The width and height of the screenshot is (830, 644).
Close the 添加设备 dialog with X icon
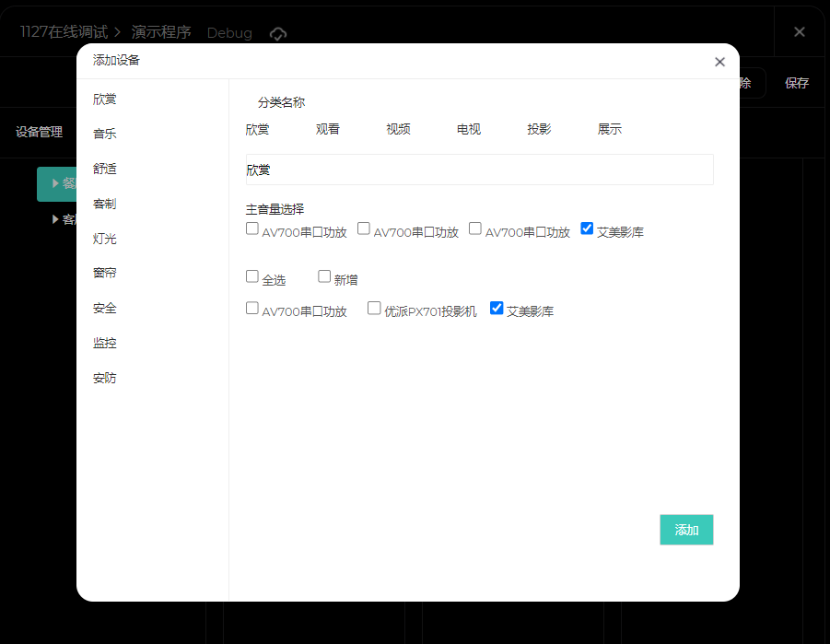pos(719,62)
